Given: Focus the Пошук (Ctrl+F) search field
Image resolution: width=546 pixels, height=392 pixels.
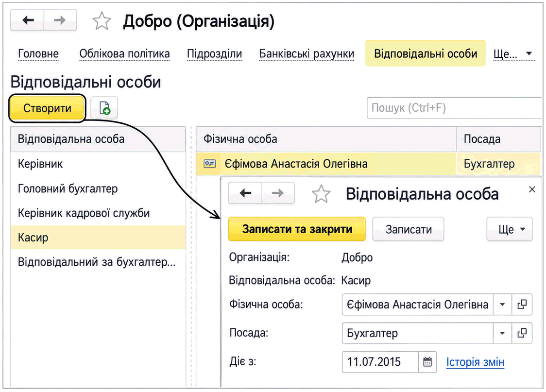Looking at the screenshot, I should pyautogui.click(x=454, y=108).
